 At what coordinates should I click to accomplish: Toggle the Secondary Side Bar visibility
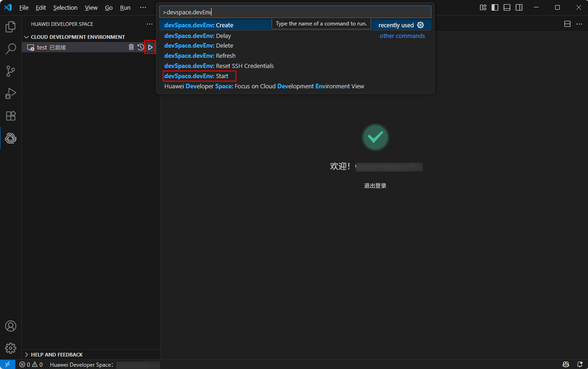[519, 7]
